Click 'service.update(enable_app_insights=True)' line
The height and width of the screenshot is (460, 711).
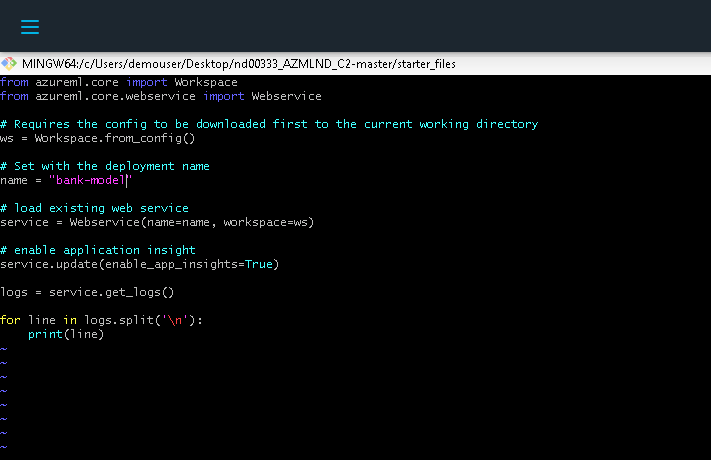tap(140, 264)
